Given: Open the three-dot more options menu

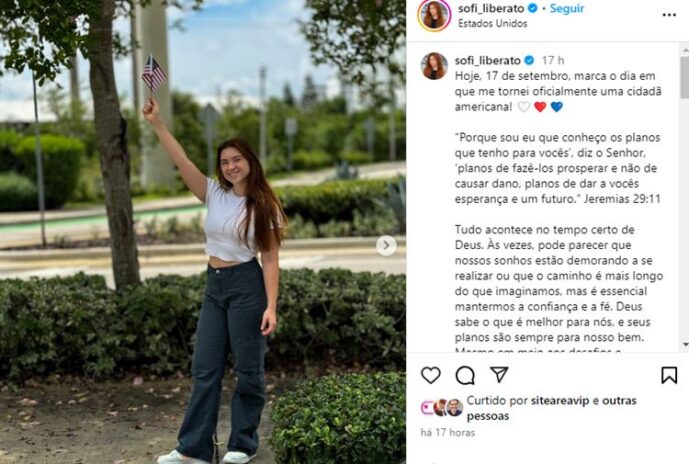Looking at the screenshot, I should 669,15.
